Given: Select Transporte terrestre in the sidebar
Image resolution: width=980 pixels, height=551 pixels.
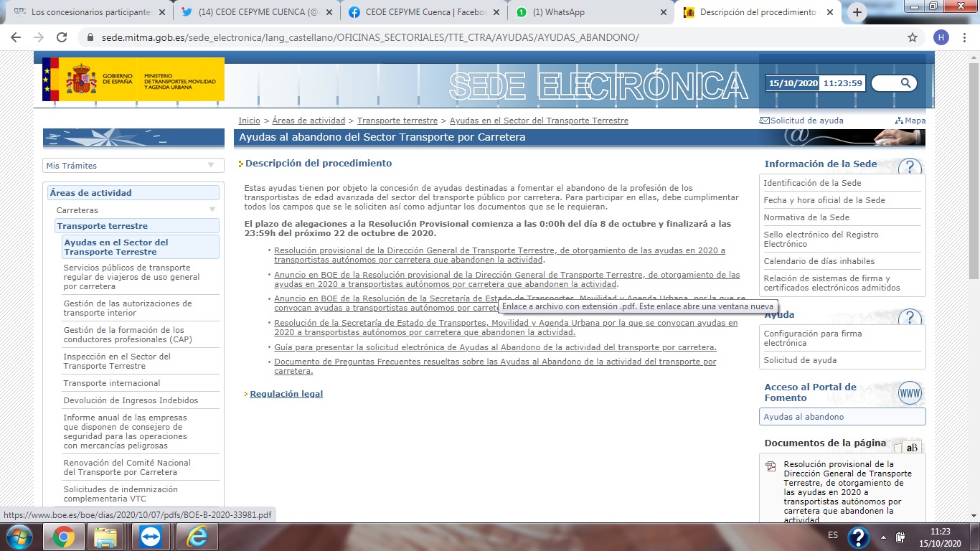Looking at the screenshot, I should (x=137, y=226).
